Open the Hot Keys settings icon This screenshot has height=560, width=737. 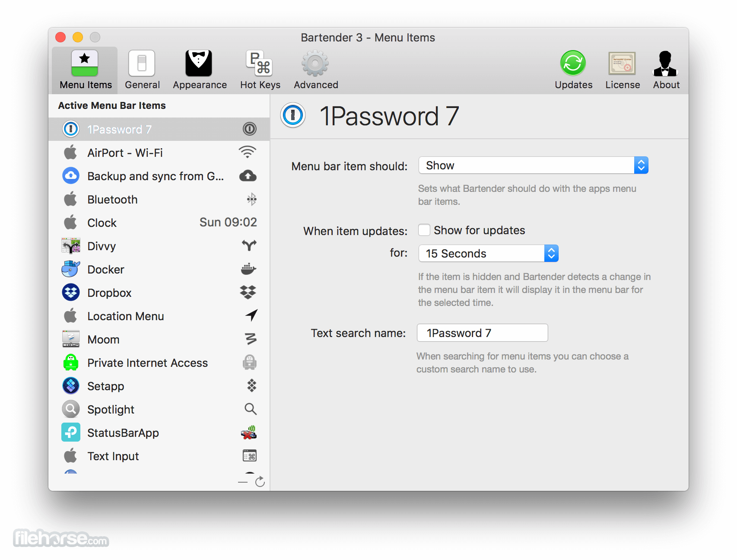point(259,64)
